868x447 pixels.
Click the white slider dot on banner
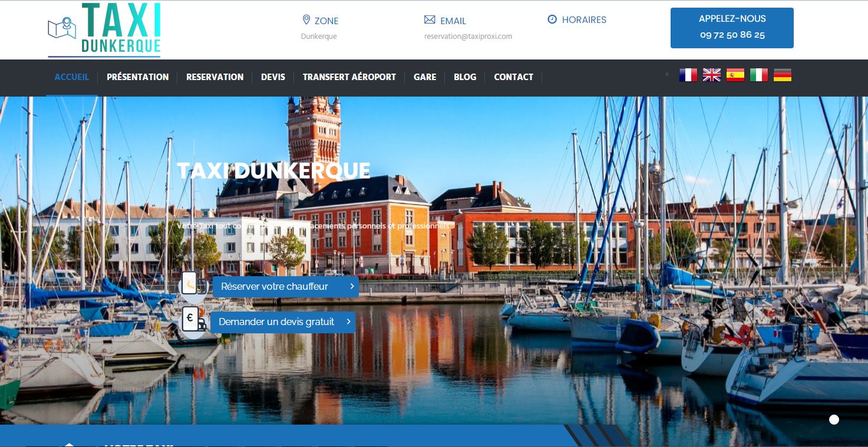tap(834, 419)
